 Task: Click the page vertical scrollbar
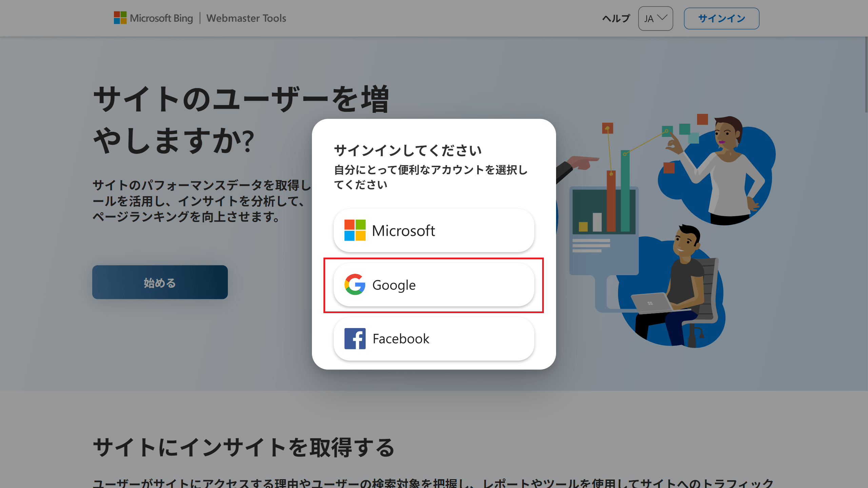point(866,75)
